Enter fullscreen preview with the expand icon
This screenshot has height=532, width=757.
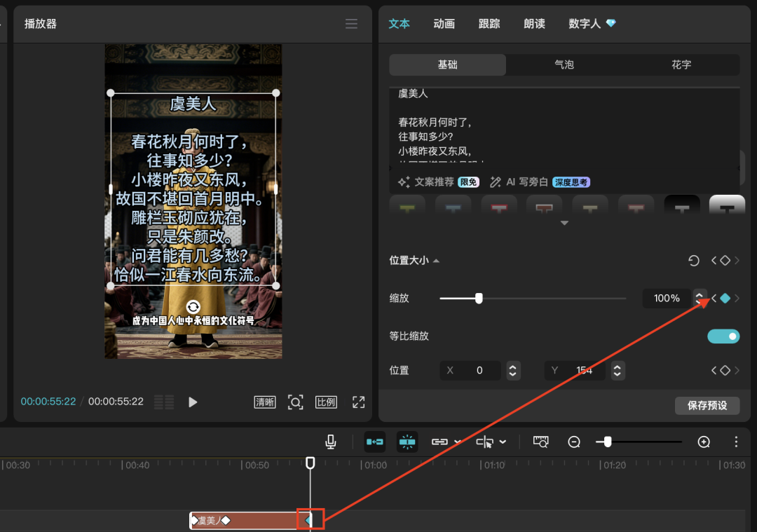tap(358, 402)
